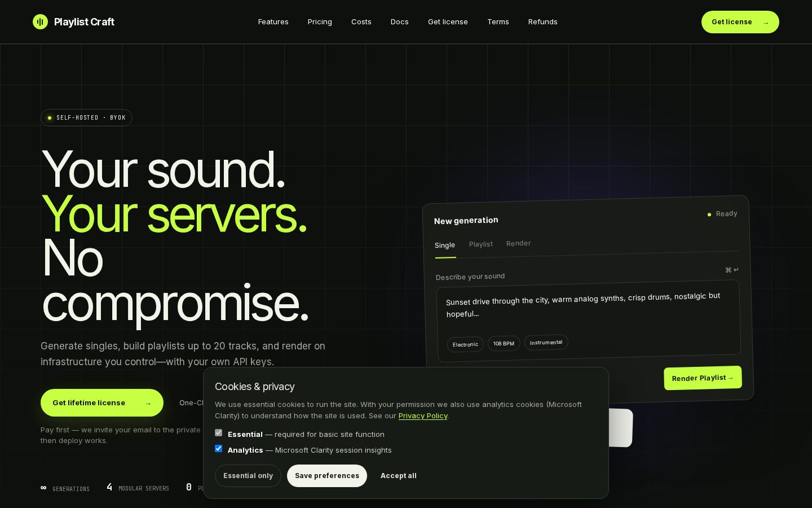Click the Cookies & privacy heading

point(255,387)
